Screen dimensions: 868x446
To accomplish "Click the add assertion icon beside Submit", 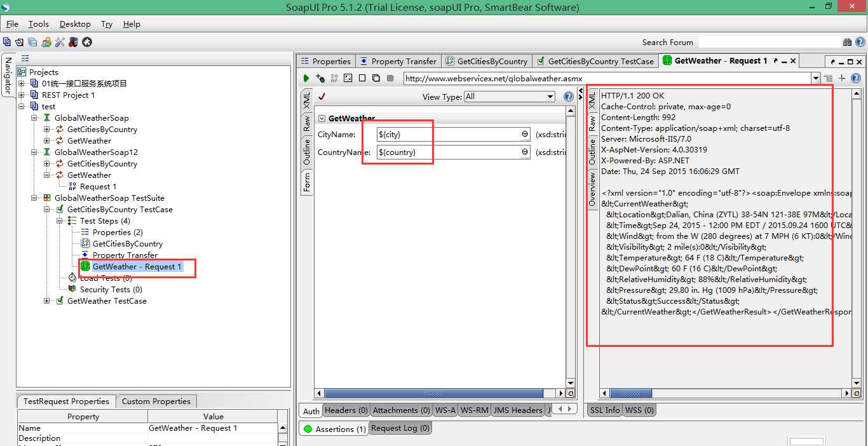I will coord(320,78).
